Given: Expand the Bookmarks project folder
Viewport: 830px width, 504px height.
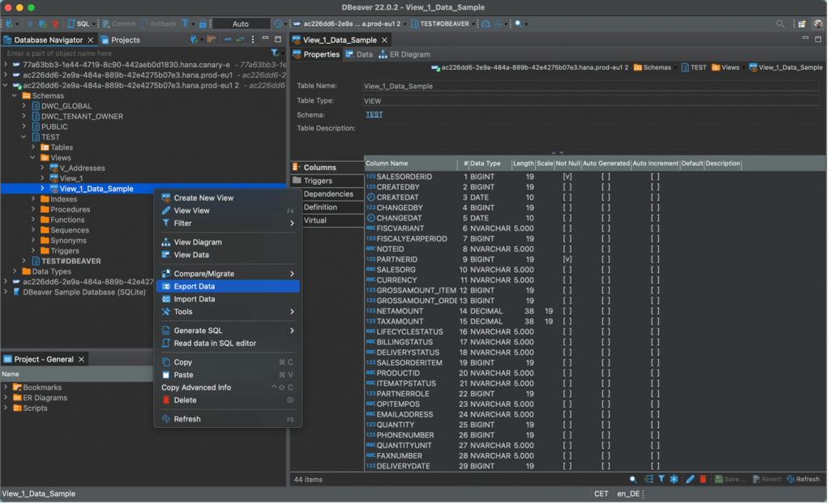Looking at the screenshot, I should pos(6,387).
